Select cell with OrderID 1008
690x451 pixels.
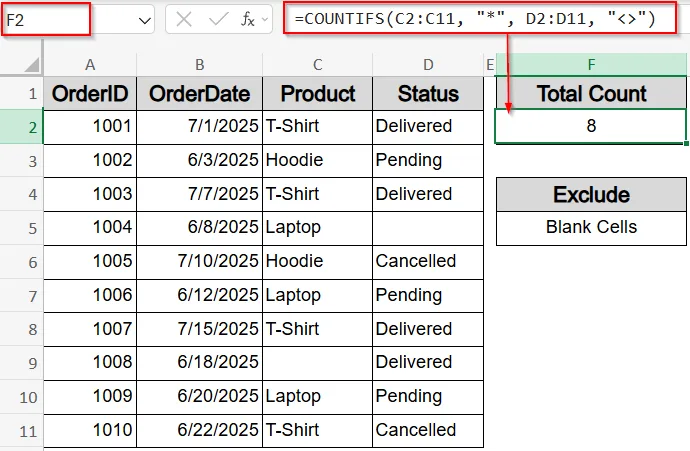(90, 363)
